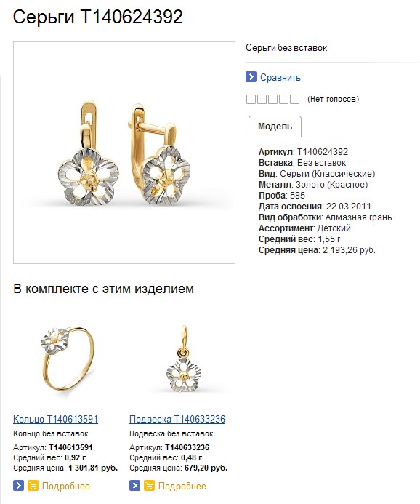The height and width of the screenshot is (504, 420).
Task: Rate the earrings with the fourth star box
Action: (283, 100)
